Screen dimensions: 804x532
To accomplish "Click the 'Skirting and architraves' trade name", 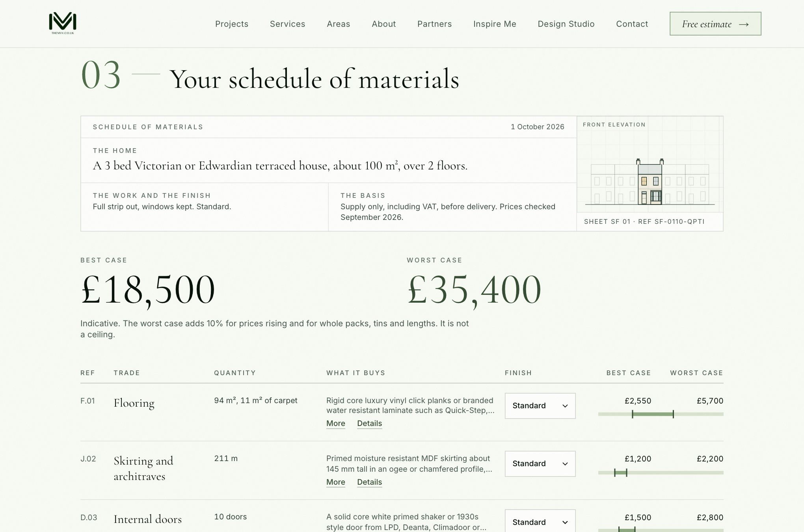I will pyautogui.click(x=143, y=469).
